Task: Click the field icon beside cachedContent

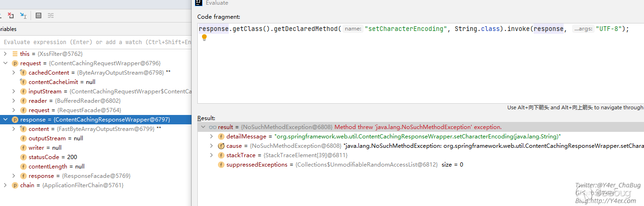Action: tap(23, 73)
